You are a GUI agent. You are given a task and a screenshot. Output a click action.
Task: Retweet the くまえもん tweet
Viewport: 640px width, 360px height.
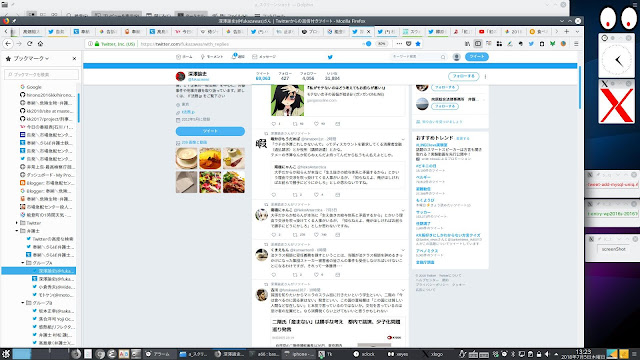coord(295,275)
